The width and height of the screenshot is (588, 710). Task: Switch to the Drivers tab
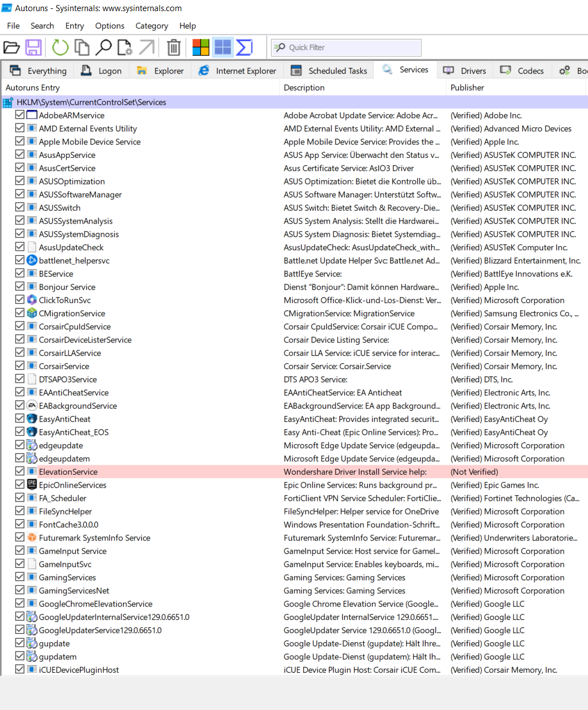[465, 71]
